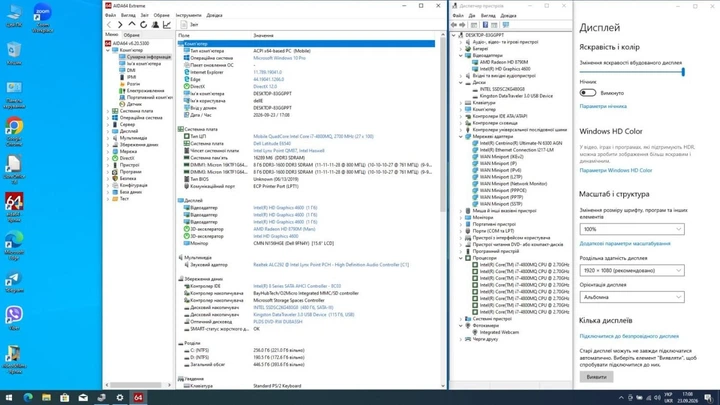Open the Windows Start menu
720x405 pixels.
pos(9,398)
